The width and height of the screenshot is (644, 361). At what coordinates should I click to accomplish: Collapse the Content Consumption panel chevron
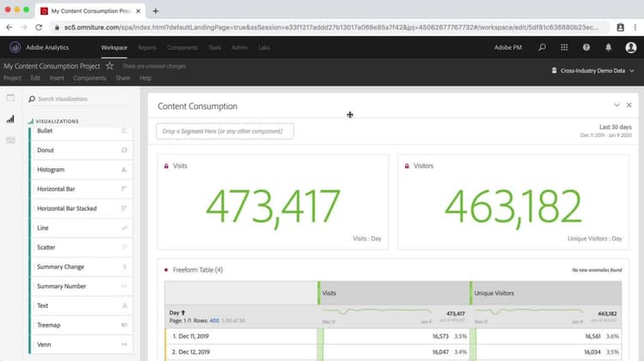[617, 105]
